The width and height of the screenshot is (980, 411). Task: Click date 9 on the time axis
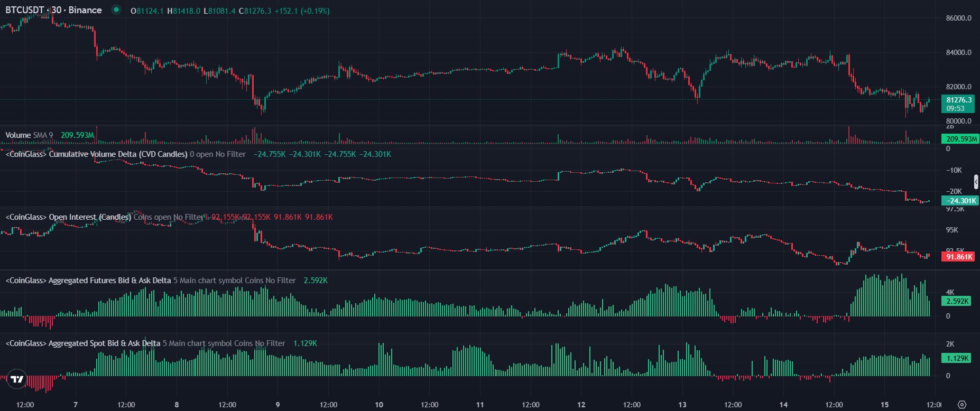pyautogui.click(x=278, y=405)
